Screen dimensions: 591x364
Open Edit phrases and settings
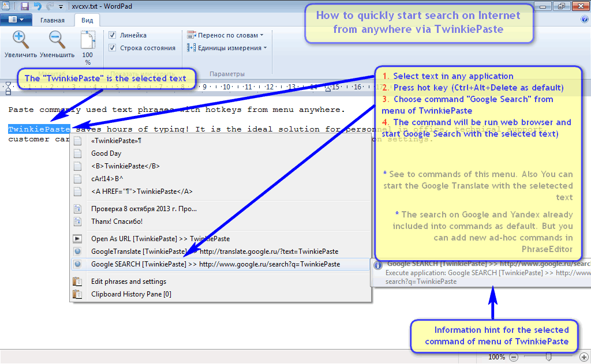click(x=221, y=282)
